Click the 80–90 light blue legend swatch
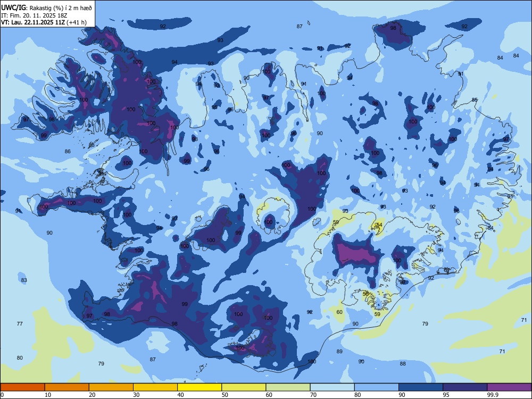The image size is (532, 399). click(377, 387)
